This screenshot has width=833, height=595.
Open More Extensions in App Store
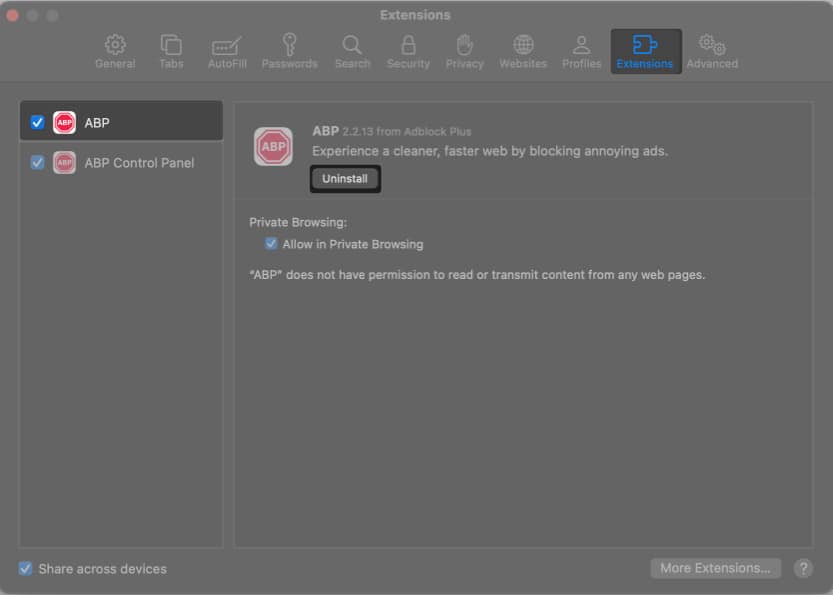[x=715, y=568]
